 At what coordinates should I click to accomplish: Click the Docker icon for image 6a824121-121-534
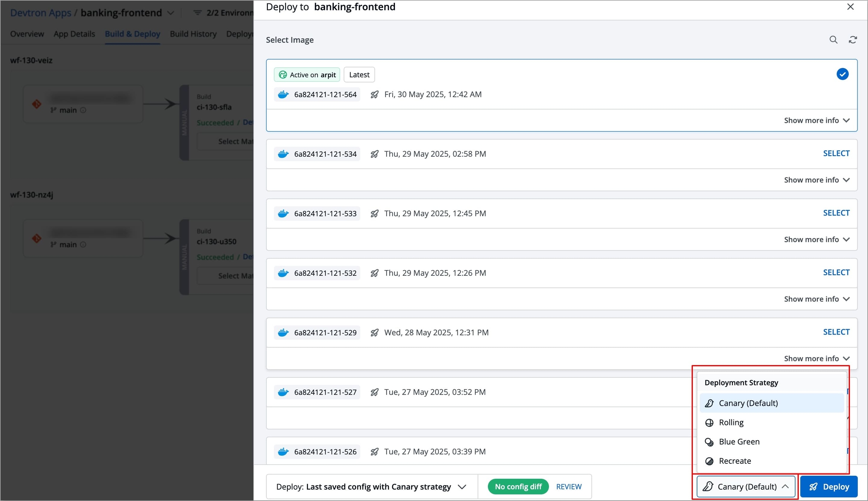tap(283, 154)
